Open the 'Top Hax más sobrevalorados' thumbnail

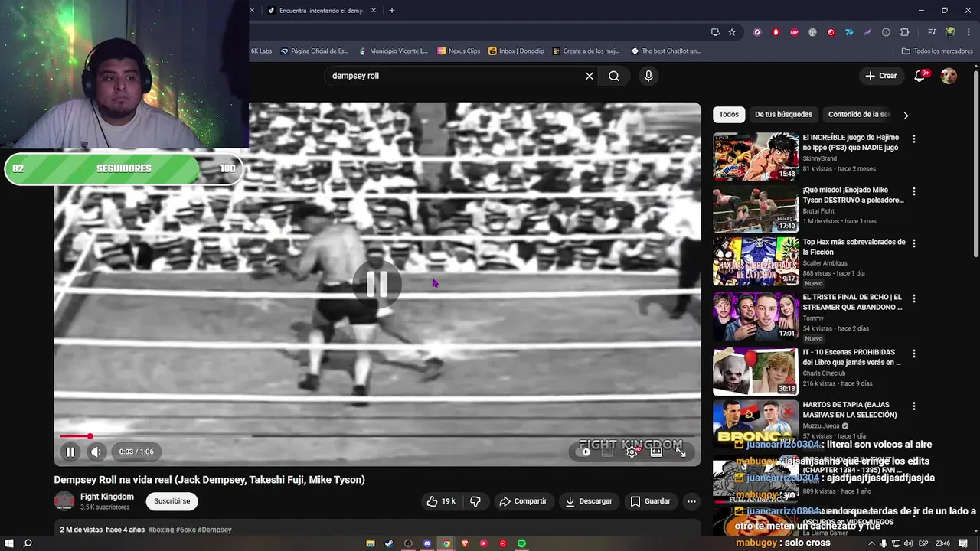[x=756, y=261]
